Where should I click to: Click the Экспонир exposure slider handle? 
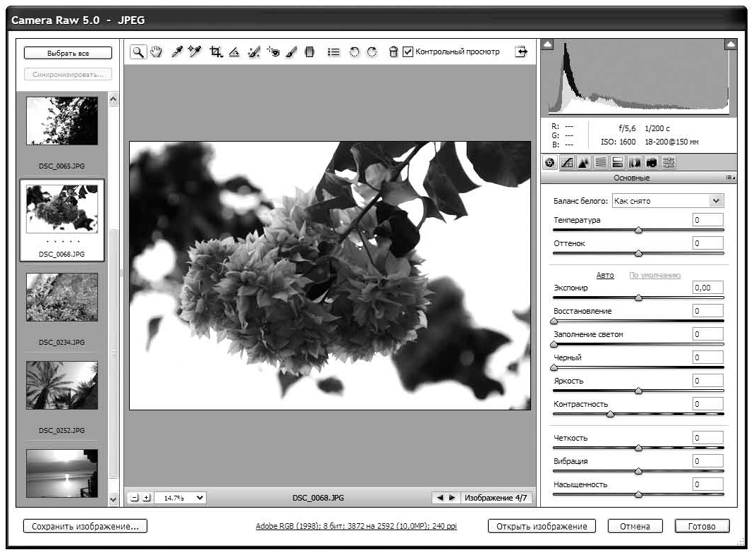639,298
